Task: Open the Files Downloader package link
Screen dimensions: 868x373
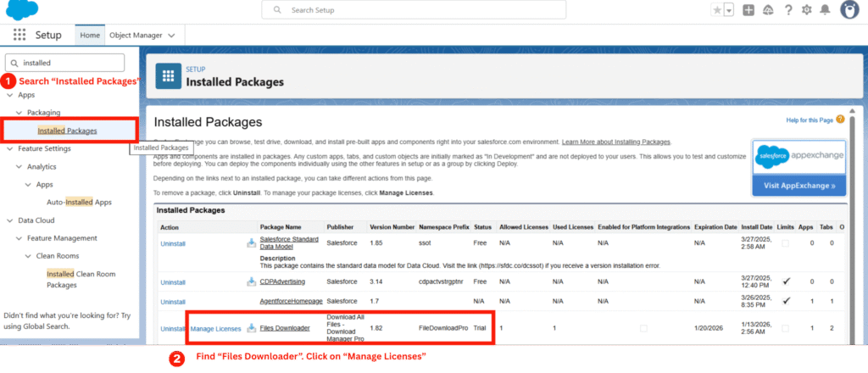Action: (285, 328)
